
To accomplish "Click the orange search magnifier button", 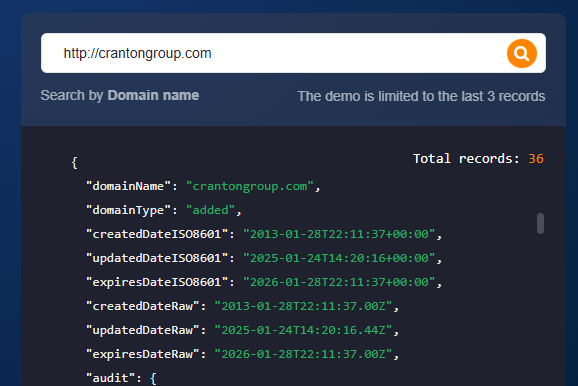I will [x=522, y=53].
